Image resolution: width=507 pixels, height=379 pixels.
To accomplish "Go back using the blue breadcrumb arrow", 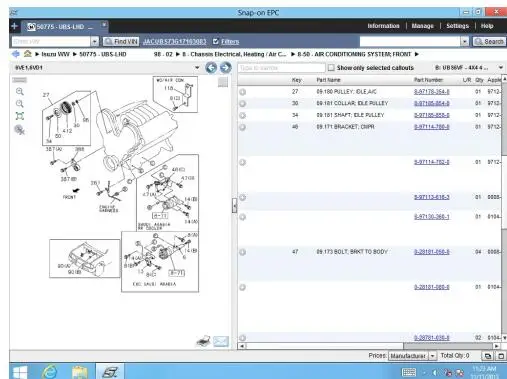I will tap(15, 54).
